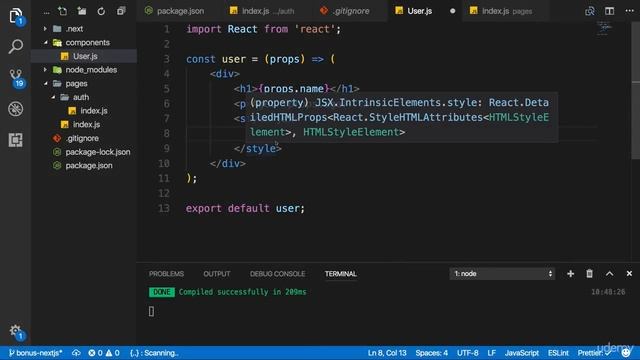640x360 pixels.
Task: Collapse the components folder
Action: (x=87, y=42)
